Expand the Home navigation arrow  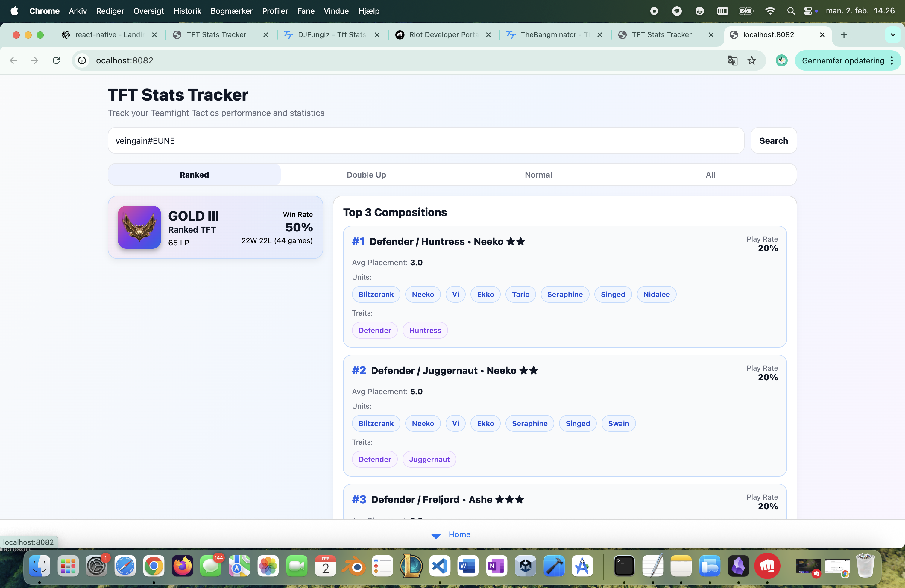pyautogui.click(x=436, y=536)
